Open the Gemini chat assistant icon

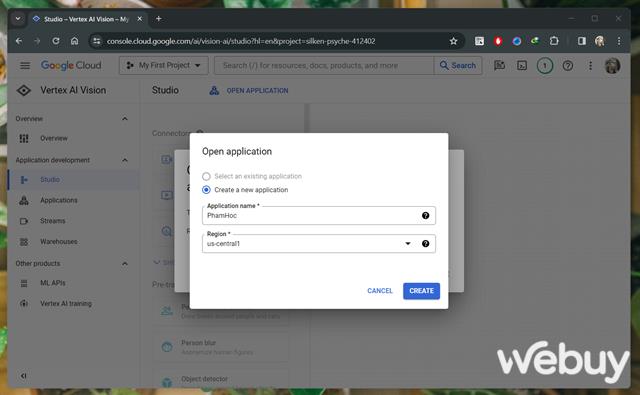[500, 65]
